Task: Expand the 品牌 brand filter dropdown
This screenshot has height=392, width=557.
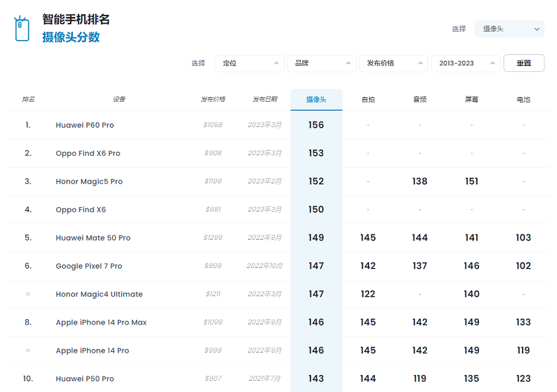Action: coord(322,64)
